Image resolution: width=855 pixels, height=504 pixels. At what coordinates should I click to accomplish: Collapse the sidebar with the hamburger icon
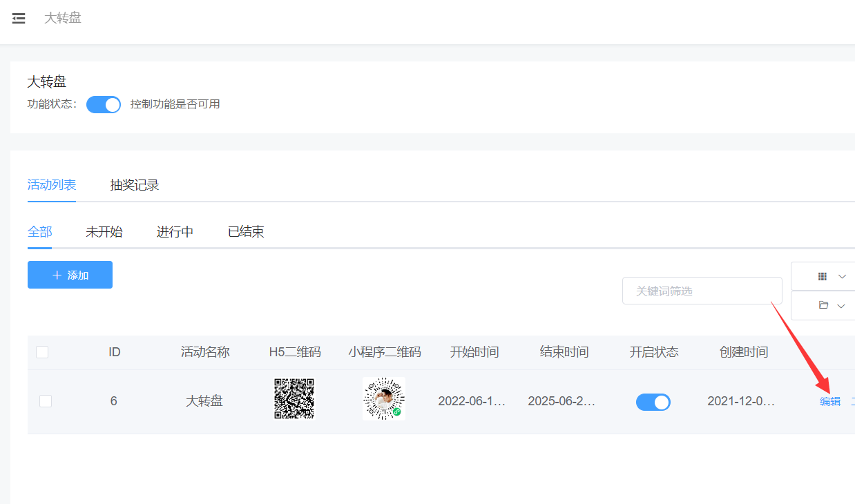pos(19,19)
